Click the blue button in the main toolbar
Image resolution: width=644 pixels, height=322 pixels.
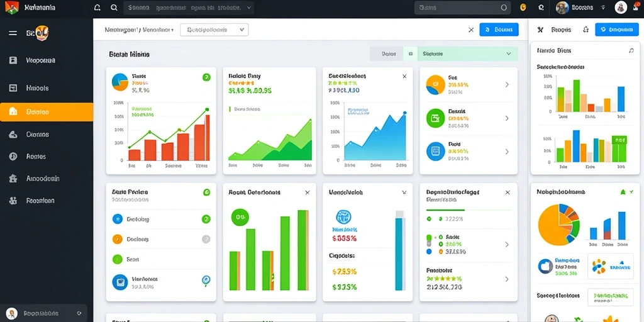point(499,30)
